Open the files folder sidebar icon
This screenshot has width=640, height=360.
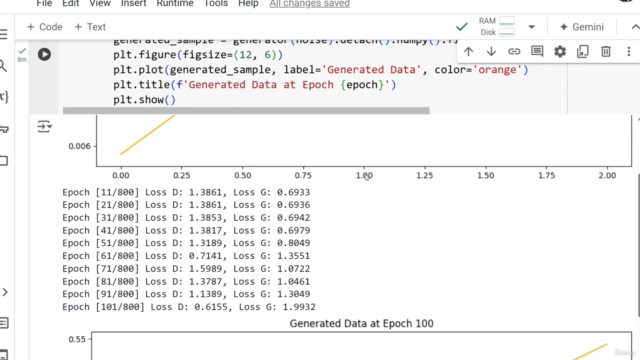(x=4, y=160)
